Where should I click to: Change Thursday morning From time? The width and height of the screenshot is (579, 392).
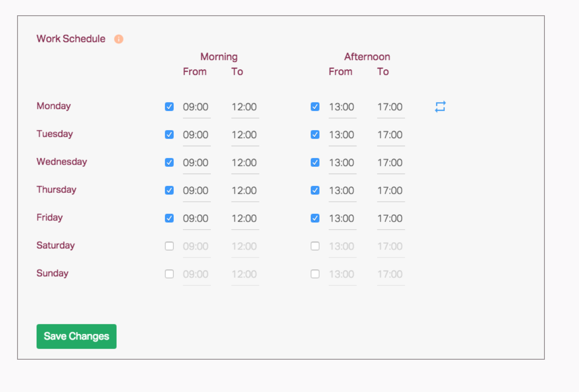pos(197,191)
